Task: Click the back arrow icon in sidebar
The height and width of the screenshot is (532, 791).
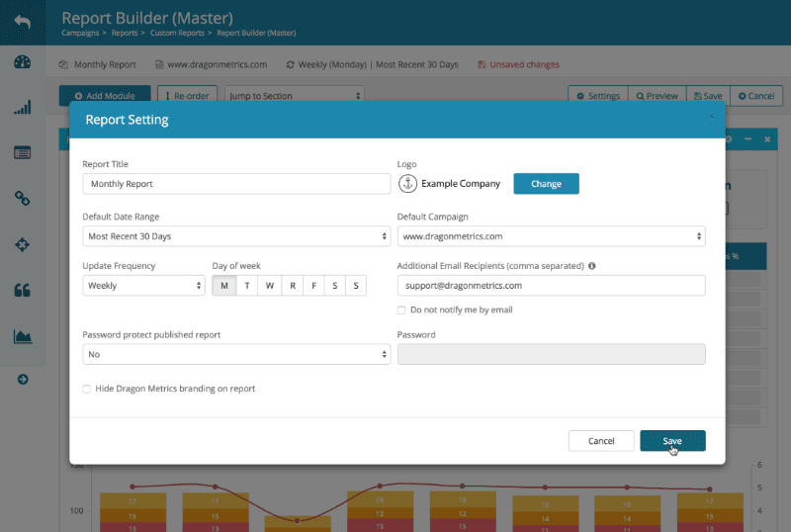Action: (x=22, y=22)
